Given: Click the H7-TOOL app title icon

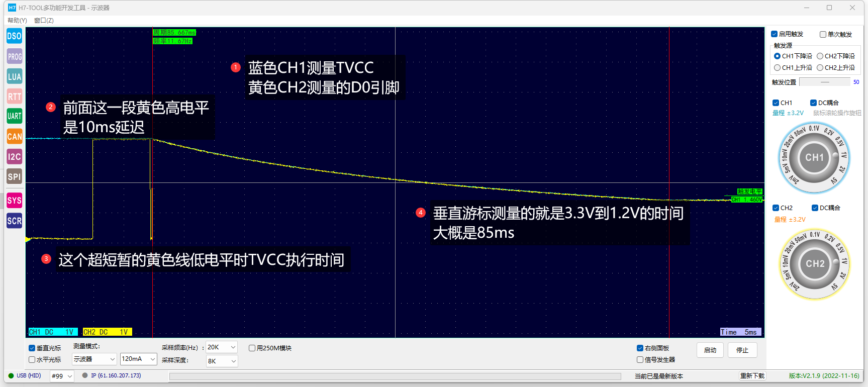Looking at the screenshot, I should (x=12, y=8).
